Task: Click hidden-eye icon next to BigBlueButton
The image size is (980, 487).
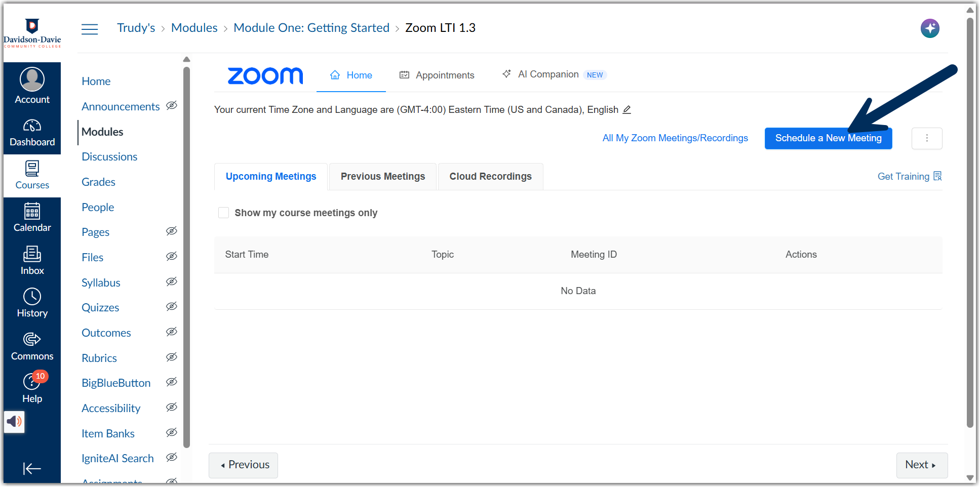Action: [172, 382]
